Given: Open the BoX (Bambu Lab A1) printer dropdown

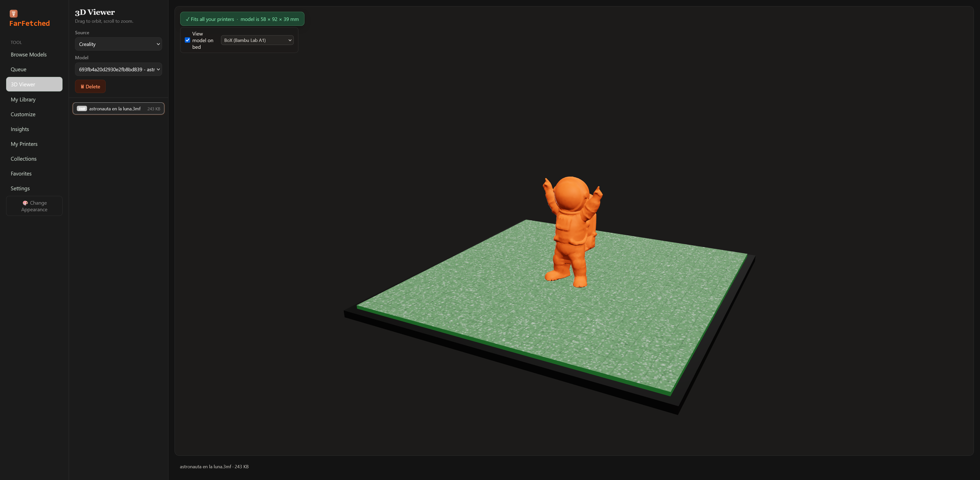Looking at the screenshot, I should (x=257, y=40).
